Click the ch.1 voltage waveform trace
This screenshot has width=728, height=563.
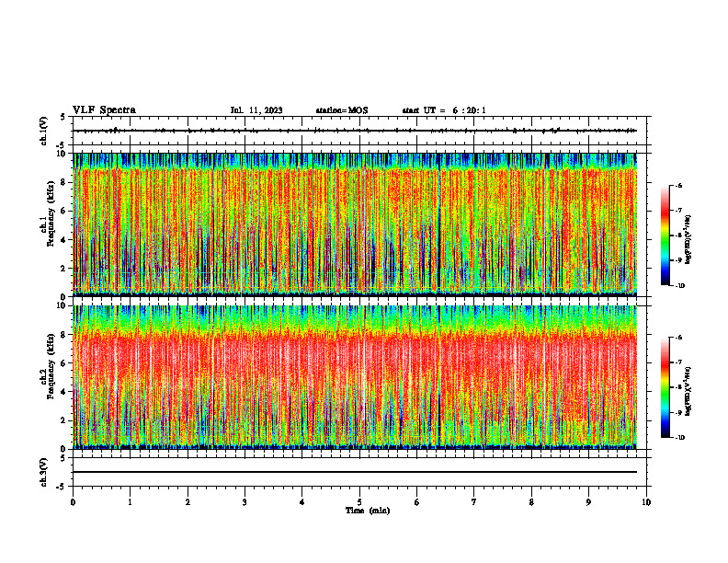coord(355,131)
